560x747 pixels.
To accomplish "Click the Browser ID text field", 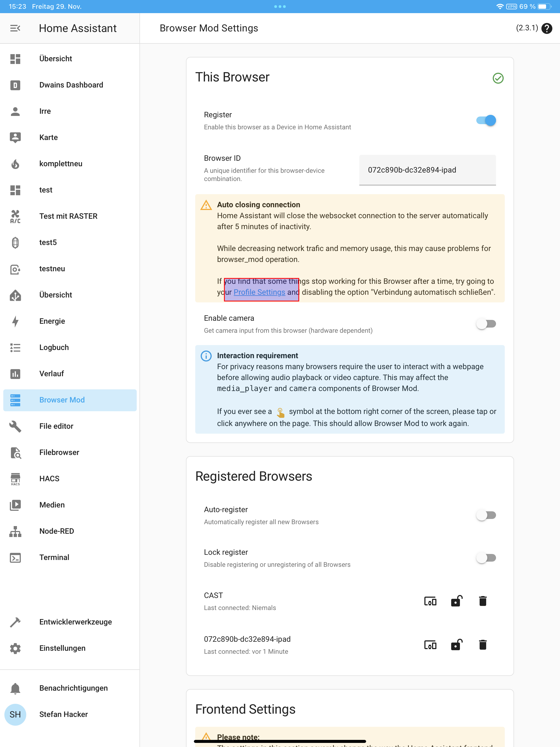I will [x=427, y=170].
